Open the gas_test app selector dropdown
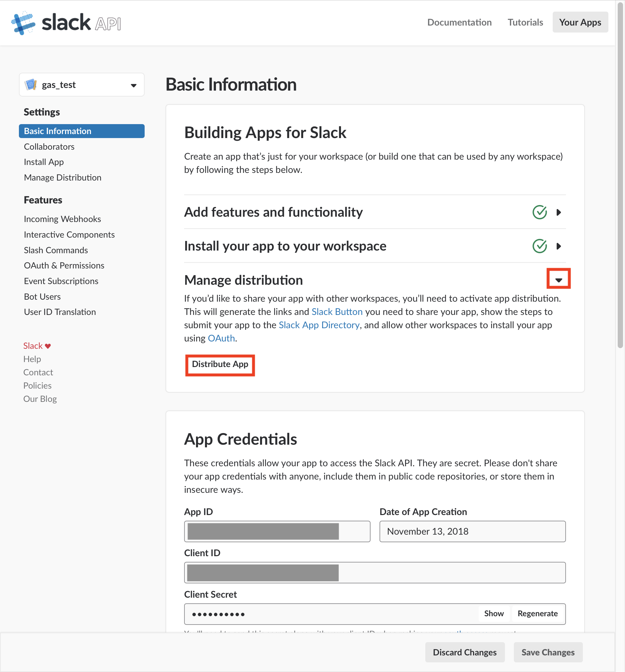 (x=82, y=85)
